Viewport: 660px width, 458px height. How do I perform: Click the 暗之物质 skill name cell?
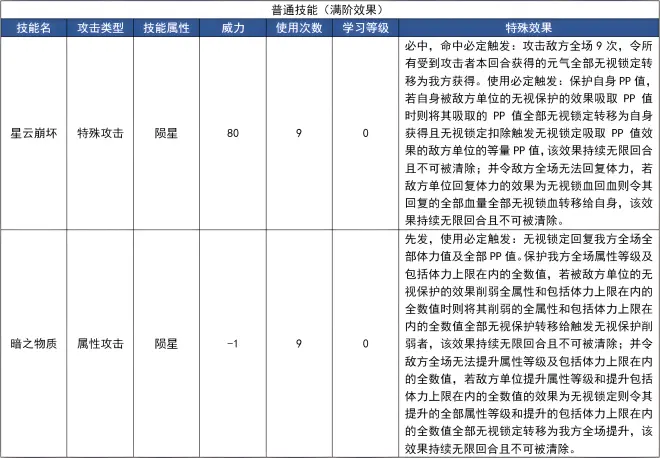(x=34, y=344)
